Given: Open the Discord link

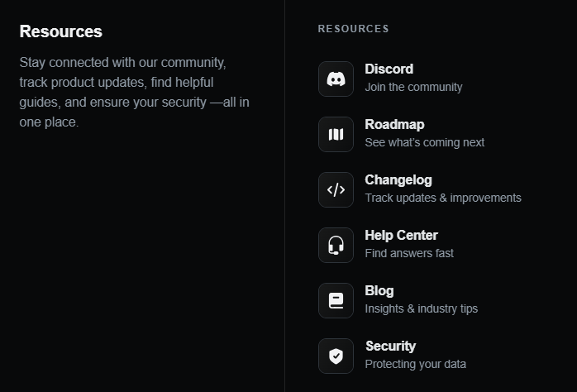Looking at the screenshot, I should pyautogui.click(x=389, y=69).
